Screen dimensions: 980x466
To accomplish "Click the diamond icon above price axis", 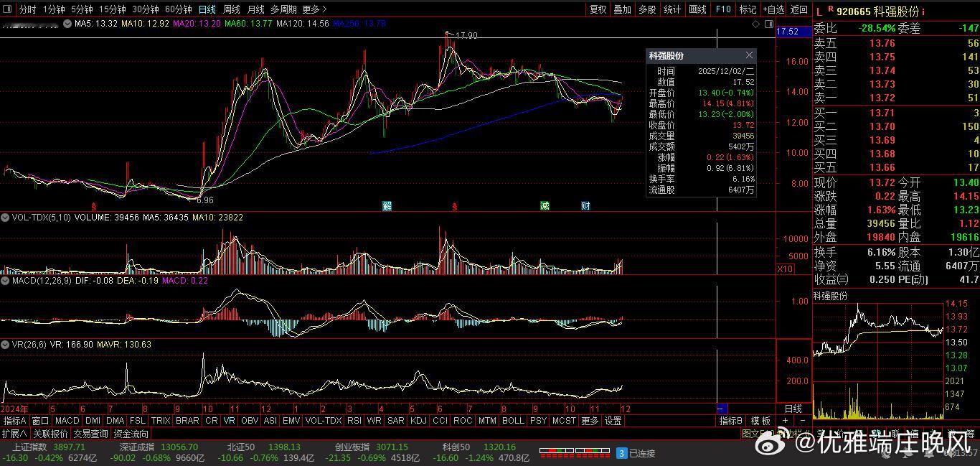I will [757, 24].
